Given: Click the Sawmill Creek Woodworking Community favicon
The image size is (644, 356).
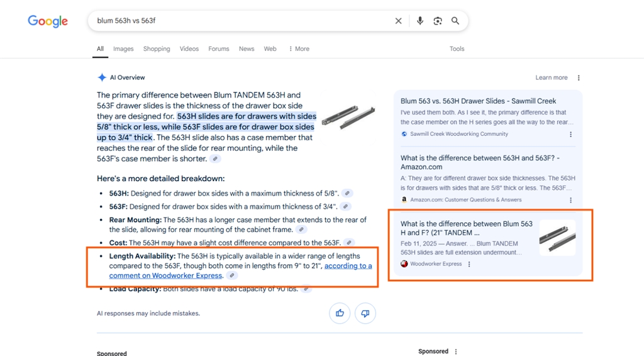Looking at the screenshot, I should (x=404, y=134).
